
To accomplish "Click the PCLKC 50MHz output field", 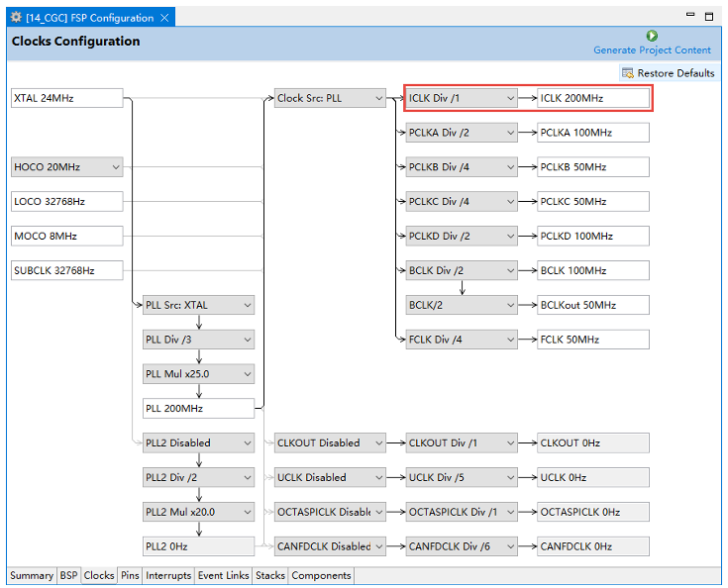I will pos(593,201).
